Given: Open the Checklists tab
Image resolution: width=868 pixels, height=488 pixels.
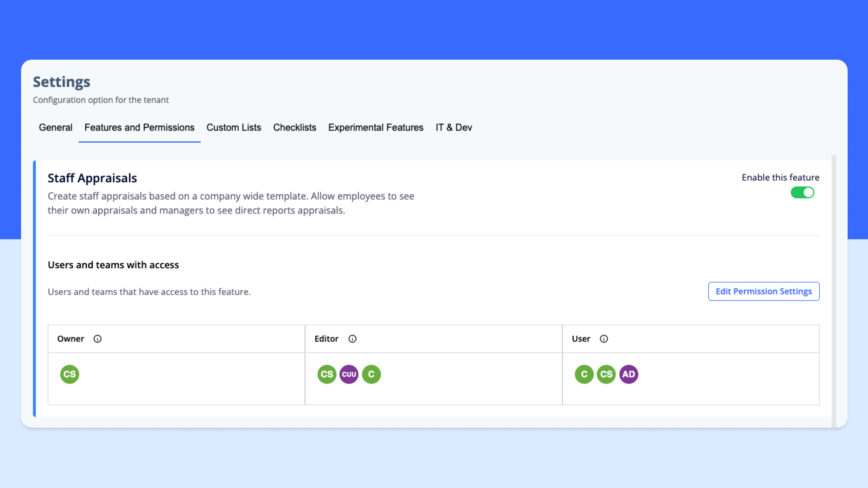Looking at the screenshot, I should pos(295,127).
